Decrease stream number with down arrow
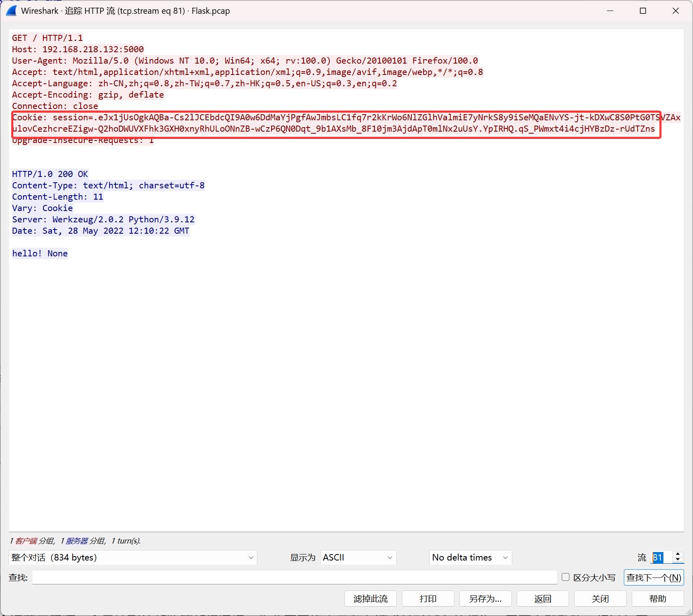Viewport: 693px width, 616px height. click(678, 560)
